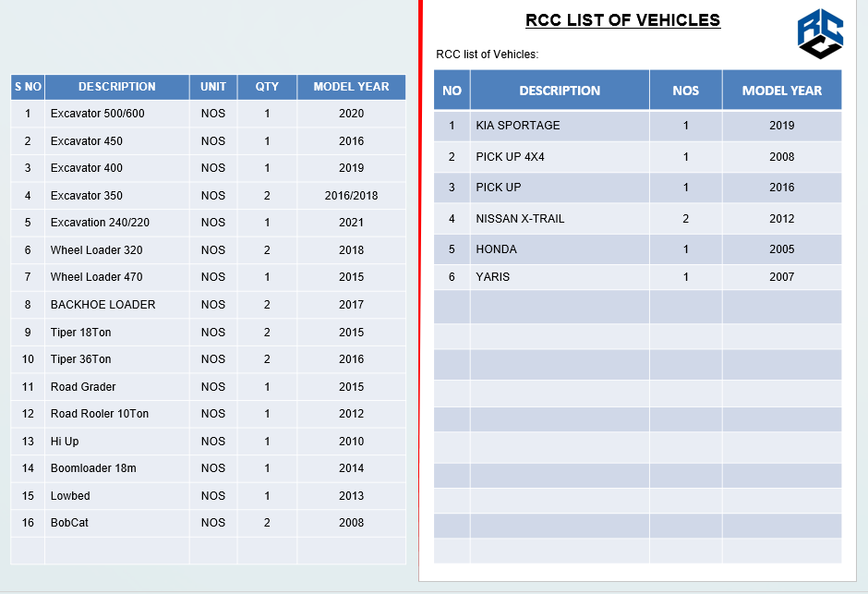
Task: Click the MODEL YEAR header in vehicles table
Action: click(781, 91)
